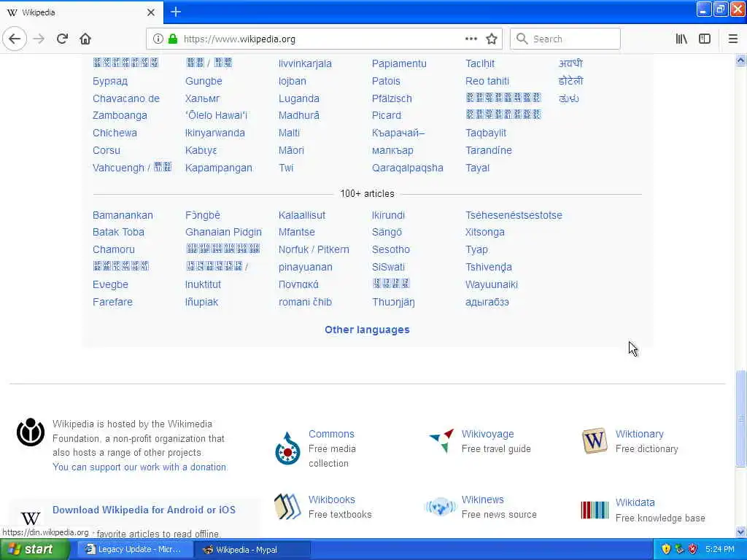Open the browser home page
The image size is (747, 560).
point(85,39)
